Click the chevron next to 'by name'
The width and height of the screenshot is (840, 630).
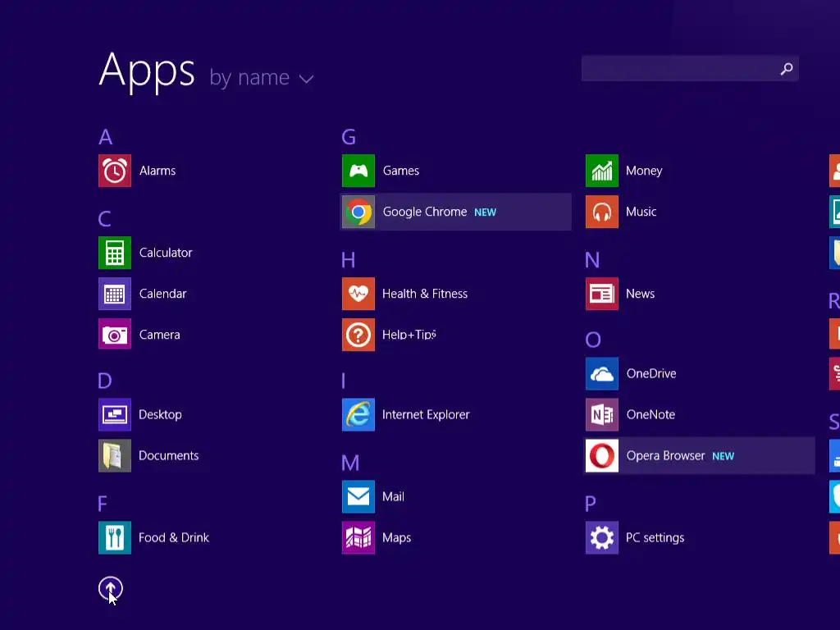click(x=307, y=80)
